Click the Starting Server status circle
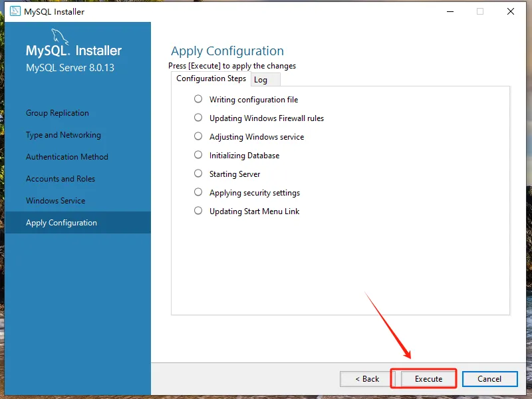The height and width of the screenshot is (399, 532). [198, 174]
